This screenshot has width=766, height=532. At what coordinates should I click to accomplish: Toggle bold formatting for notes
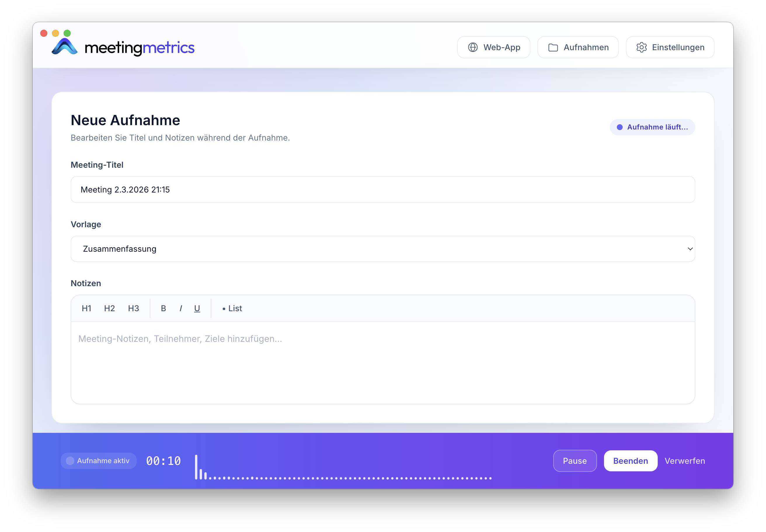pos(163,308)
